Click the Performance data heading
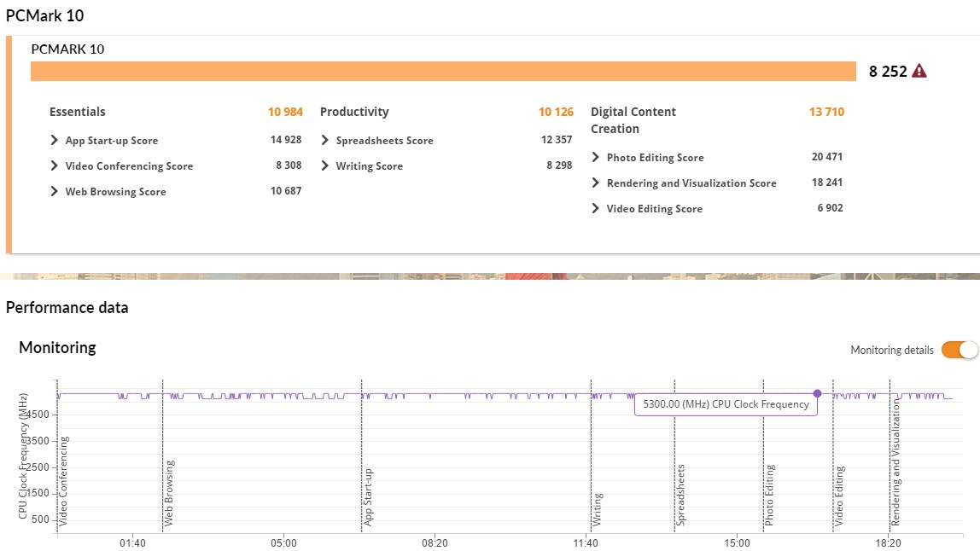The height and width of the screenshot is (551, 980). point(67,307)
